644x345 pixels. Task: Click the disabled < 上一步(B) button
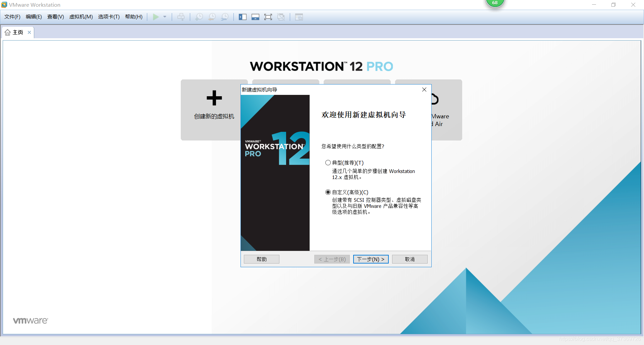(x=332, y=259)
